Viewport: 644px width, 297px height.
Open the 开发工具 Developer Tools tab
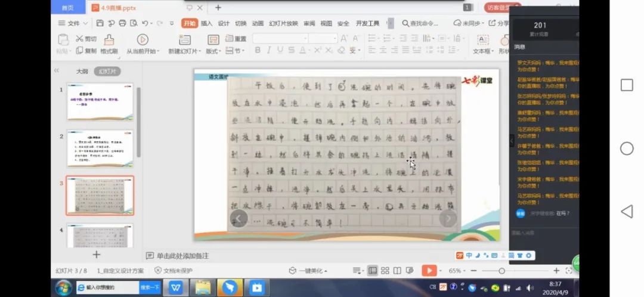pos(367,23)
